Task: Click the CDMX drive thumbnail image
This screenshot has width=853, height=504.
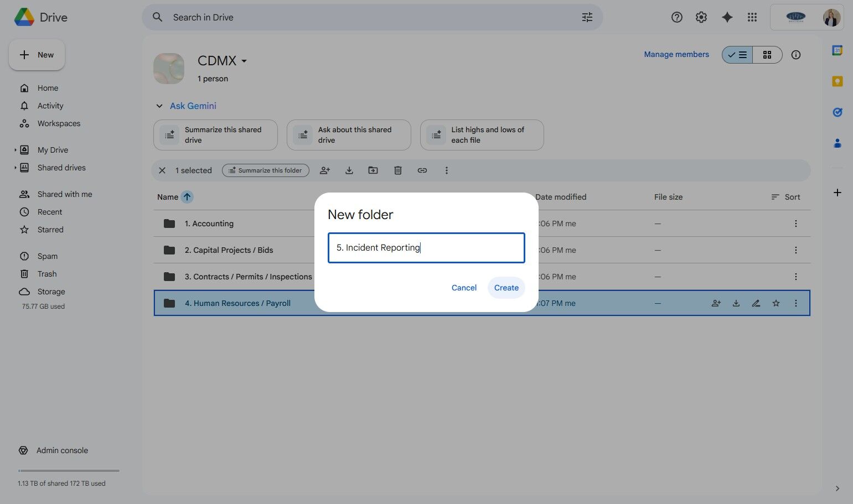Action: [169, 69]
